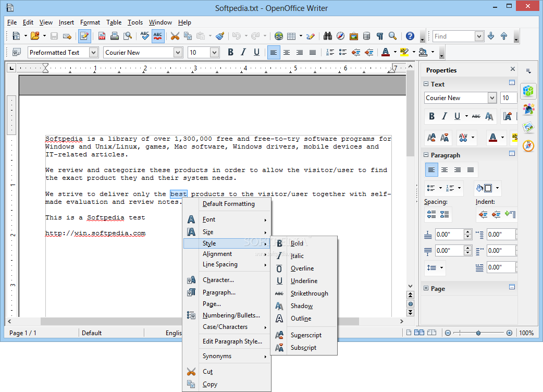Collapse the Paragraph section in Properties
The height and width of the screenshot is (392, 543).
point(426,155)
